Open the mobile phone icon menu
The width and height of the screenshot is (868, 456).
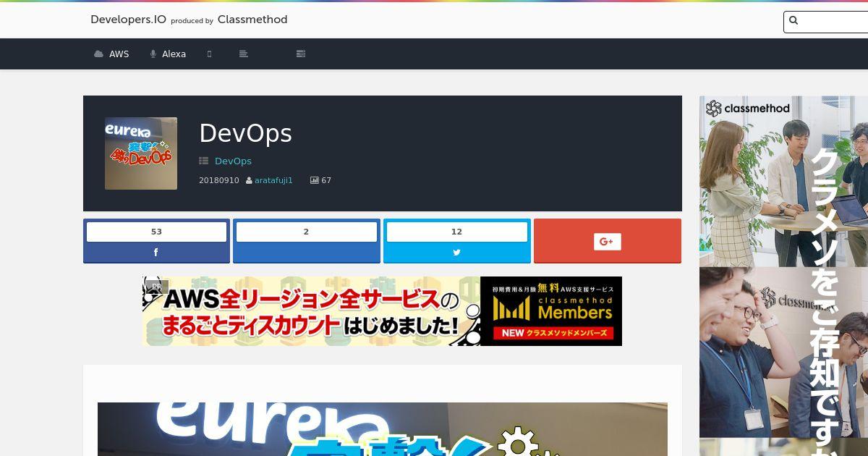[x=209, y=54]
